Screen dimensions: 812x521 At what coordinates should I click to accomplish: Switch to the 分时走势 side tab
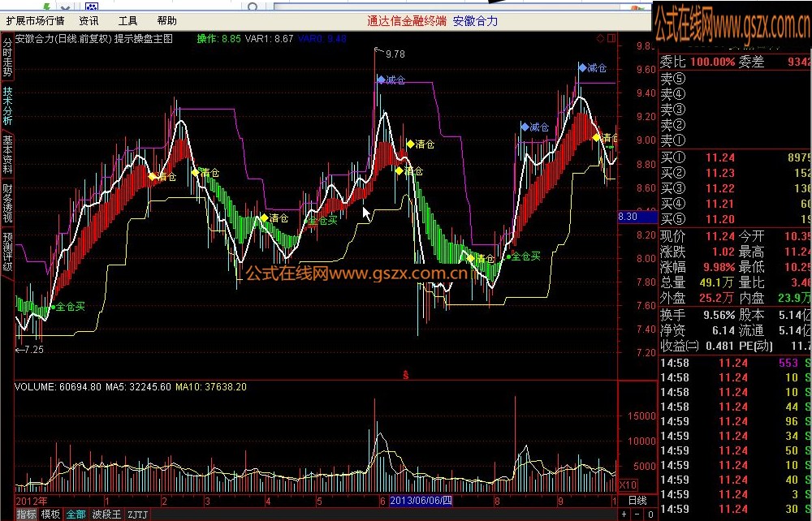7,57
